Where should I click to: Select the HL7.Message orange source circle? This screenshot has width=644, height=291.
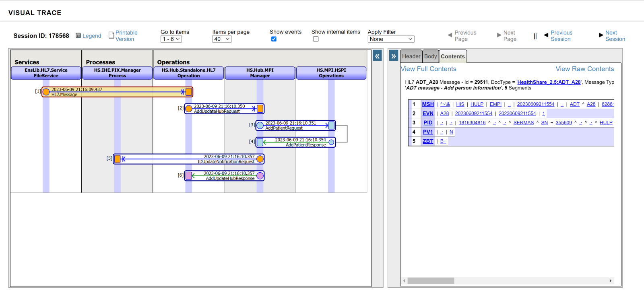(46, 92)
